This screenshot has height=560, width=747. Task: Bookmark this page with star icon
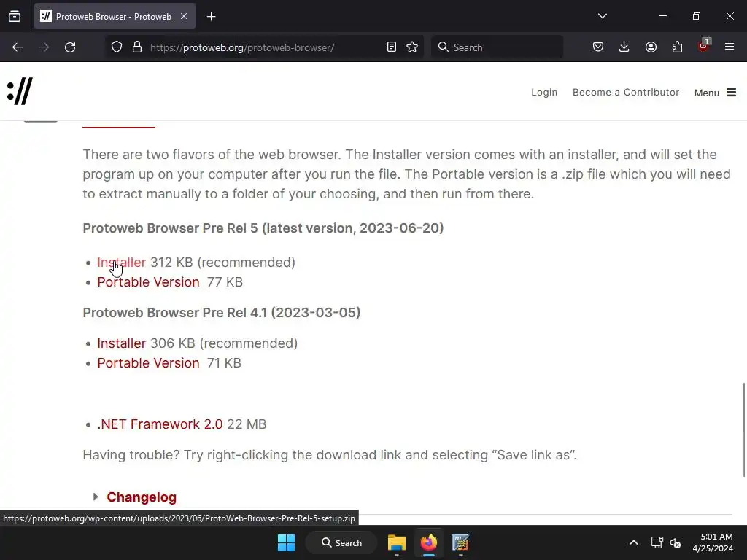tap(412, 47)
